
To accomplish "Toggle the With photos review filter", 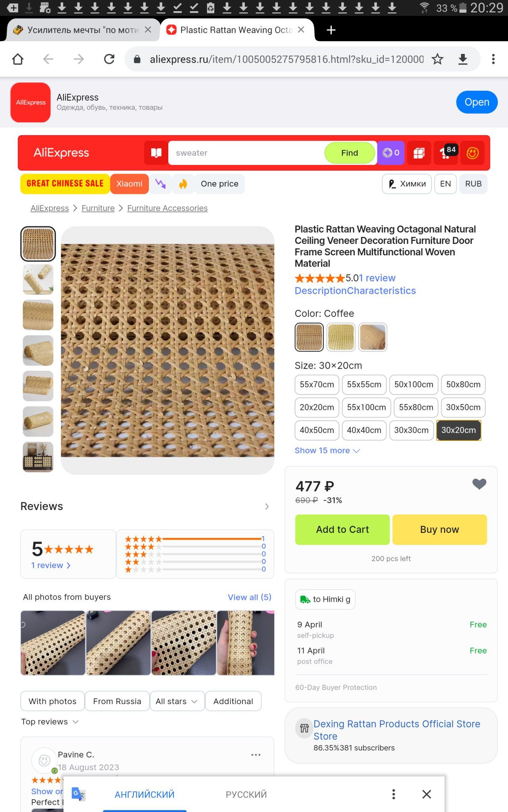I will click(x=52, y=701).
